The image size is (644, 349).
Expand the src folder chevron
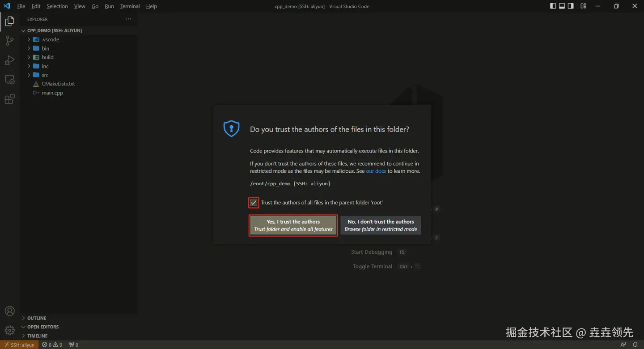29,75
